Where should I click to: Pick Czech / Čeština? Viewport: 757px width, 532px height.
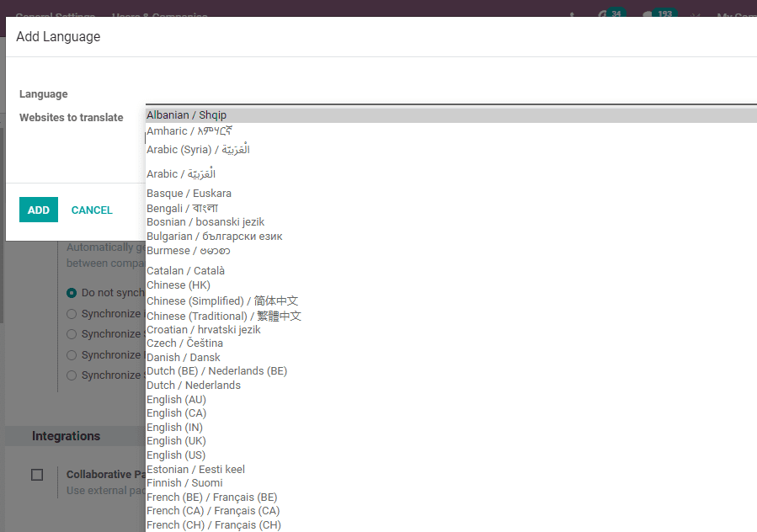451,343
